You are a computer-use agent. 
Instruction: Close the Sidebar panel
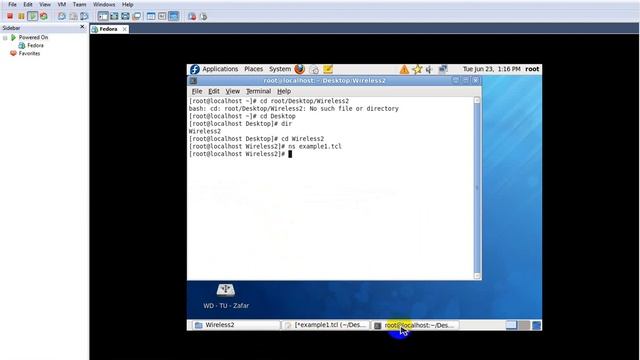click(82, 27)
